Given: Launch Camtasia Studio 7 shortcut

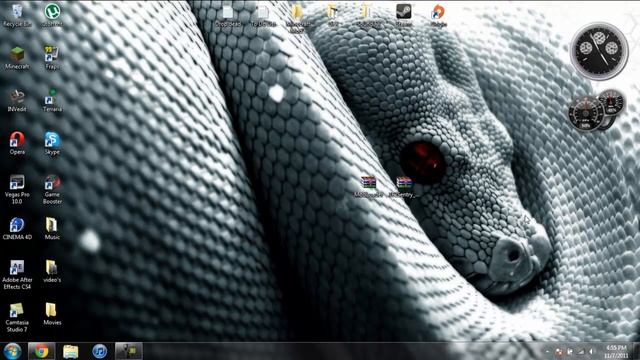Looking at the screenshot, I should pyautogui.click(x=17, y=318).
